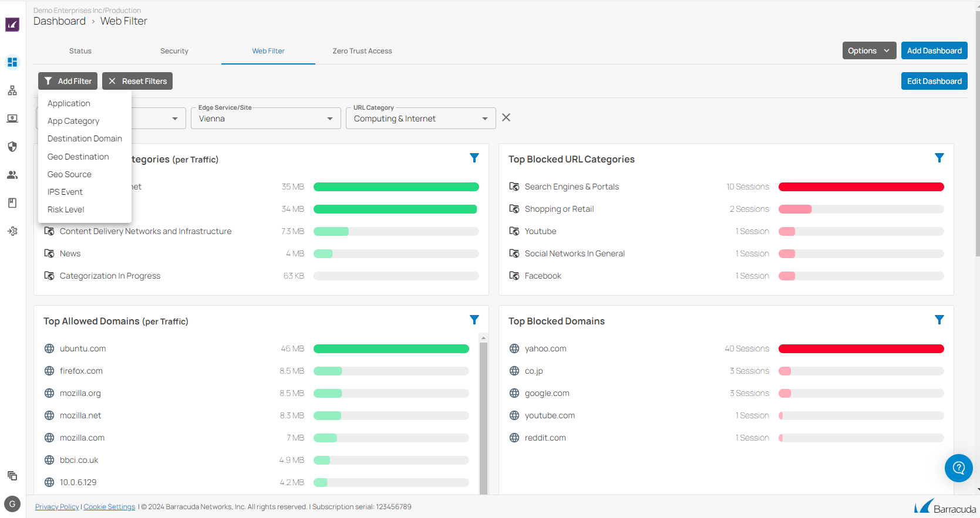The height and width of the screenshot is (518, 980).
Task: Remove the URL Category filter X
Action: (x=506, y=118)
